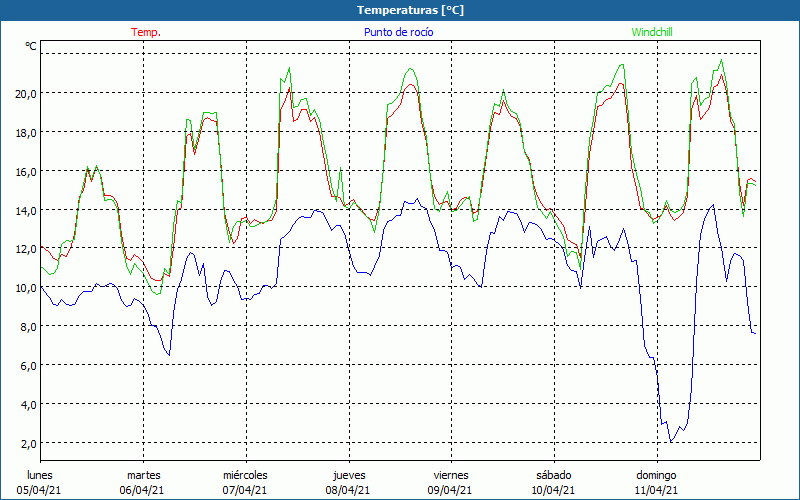Click the 'miércoles' day label
The height and width of the screenshot is (500, 800).
245,475
